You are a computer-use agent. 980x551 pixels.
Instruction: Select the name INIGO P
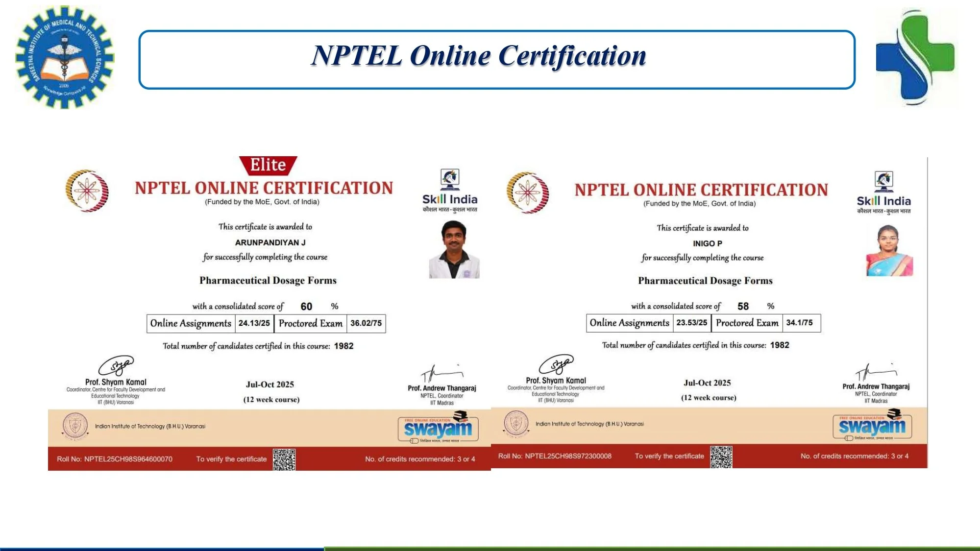(x=708, y=243)
